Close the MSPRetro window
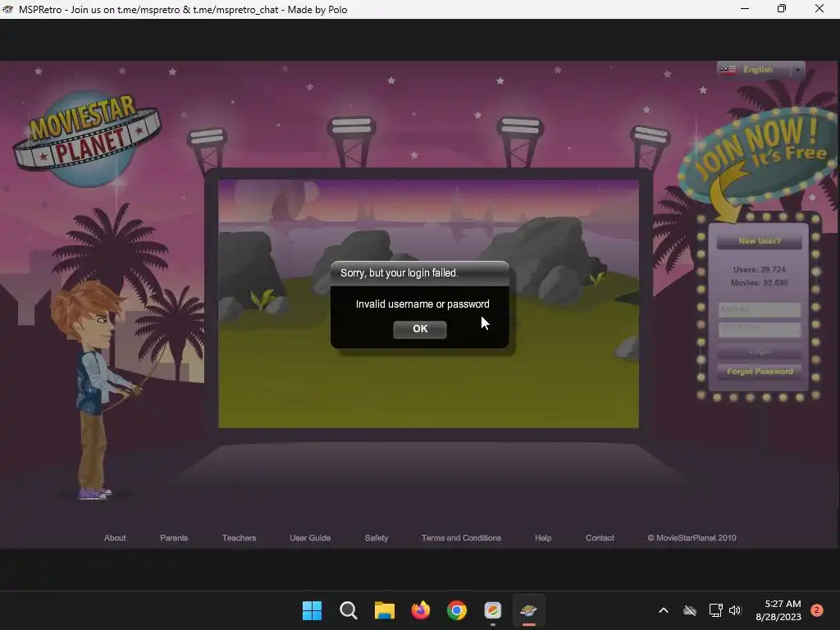Screen dimensions: 840x630 coord(819,8)
